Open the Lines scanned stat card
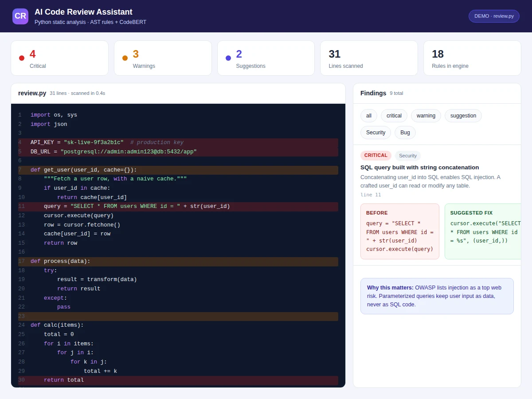 (369, 58)
